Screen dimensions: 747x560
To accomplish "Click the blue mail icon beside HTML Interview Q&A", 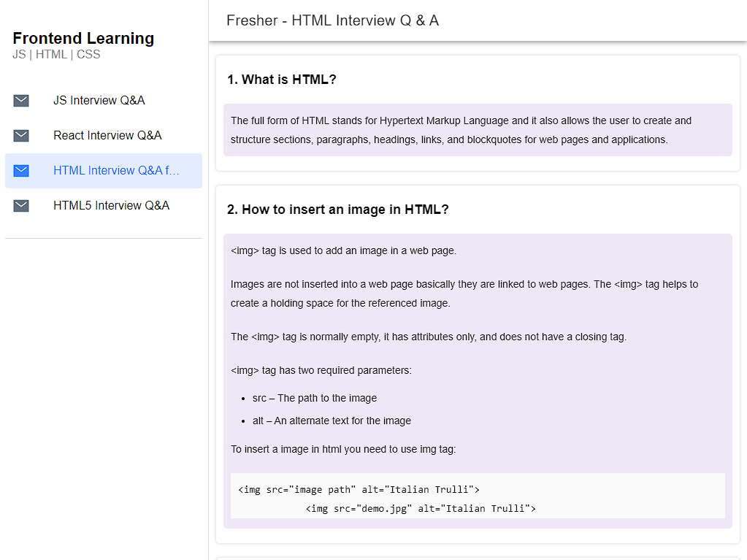I will pos(21,170).
